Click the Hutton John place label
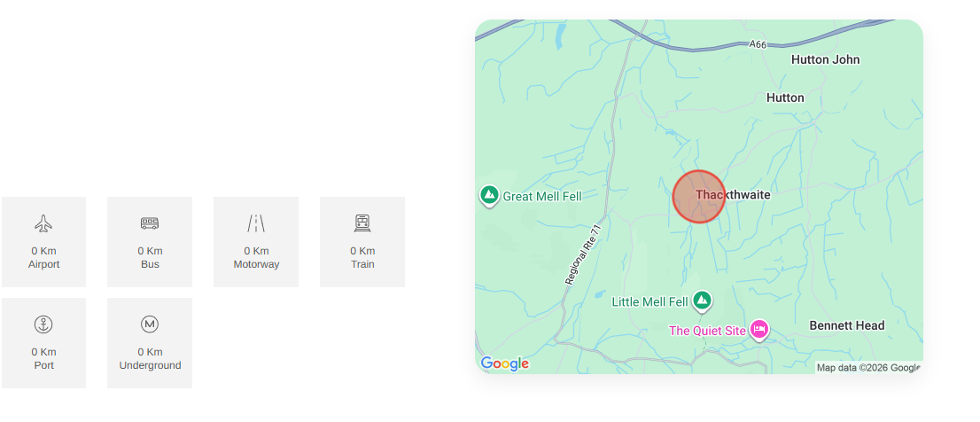 (x=825, y=59)
